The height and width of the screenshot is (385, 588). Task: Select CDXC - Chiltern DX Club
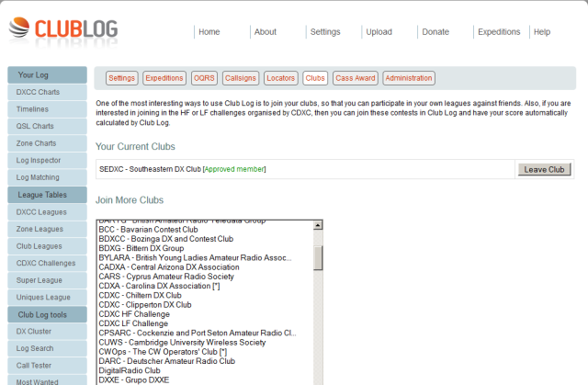pyautogui.click(x=206, y=295)
